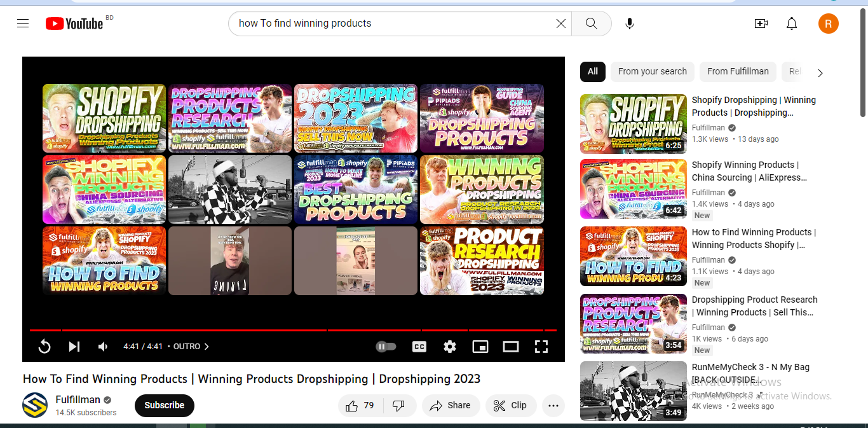Select the All filter chip

[x=593, y=71]
